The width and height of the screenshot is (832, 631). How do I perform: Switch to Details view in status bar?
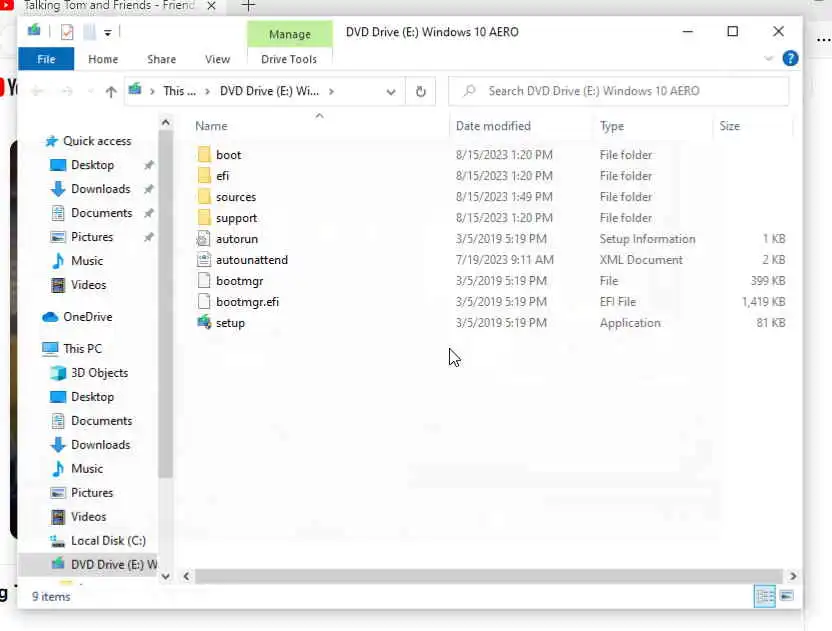click(765, 596)
